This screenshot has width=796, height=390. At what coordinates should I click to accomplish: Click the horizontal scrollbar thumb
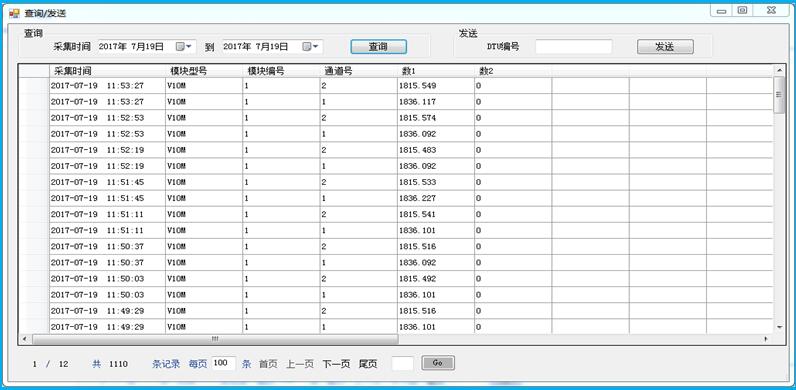pos(215,339)
